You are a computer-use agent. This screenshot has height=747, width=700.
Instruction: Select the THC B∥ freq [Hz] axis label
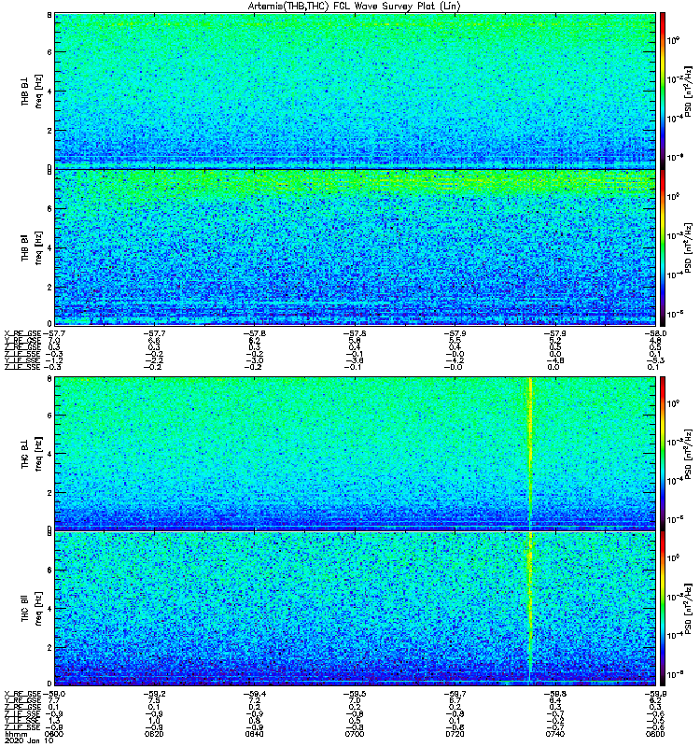[x=32, y=609]
